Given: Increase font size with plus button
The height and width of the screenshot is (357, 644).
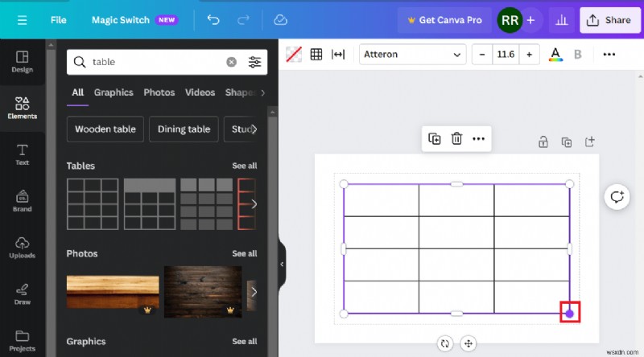Looking at the screenshot, I should (529, 54).
